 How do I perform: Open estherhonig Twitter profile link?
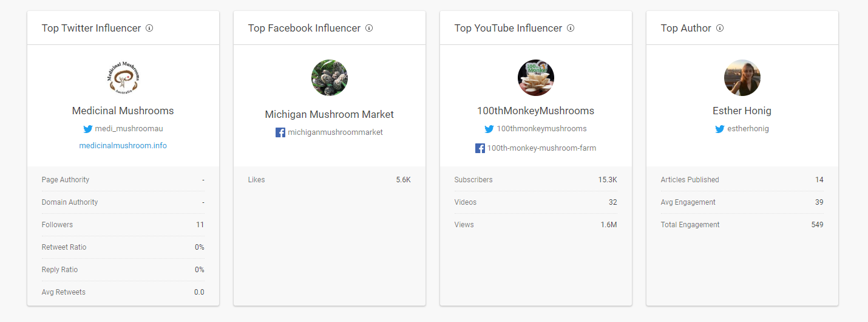click(x=748, y=129)
